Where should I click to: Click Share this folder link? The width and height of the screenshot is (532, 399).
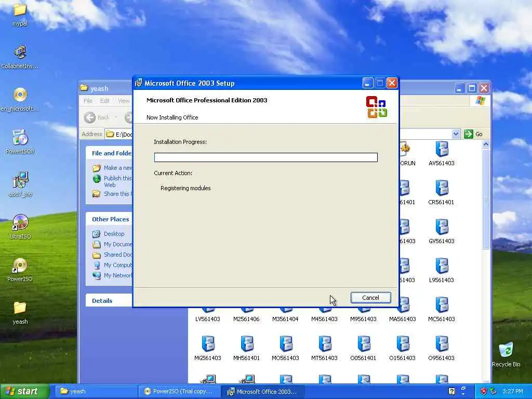[x=113, y=194]
